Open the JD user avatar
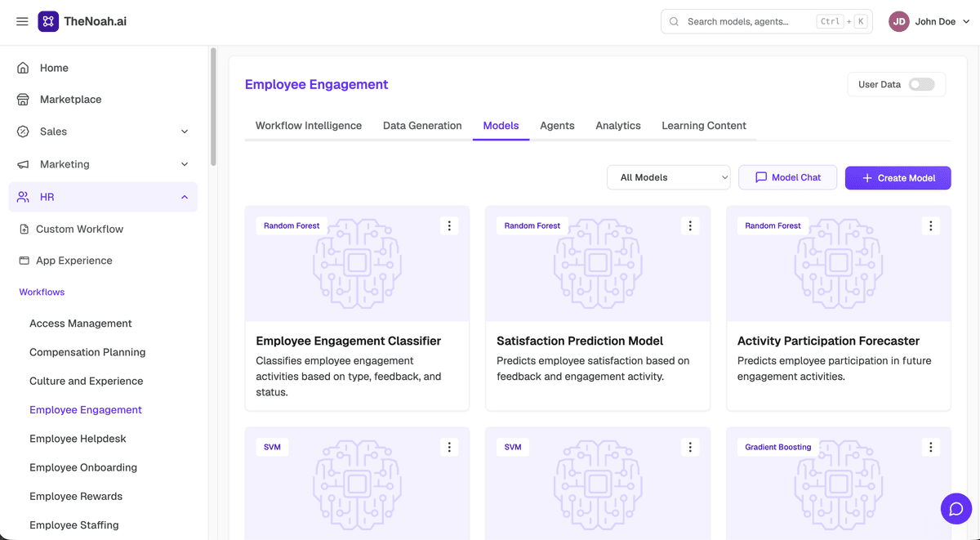This screenshot has height=540, width=980. tap(899, 22)
